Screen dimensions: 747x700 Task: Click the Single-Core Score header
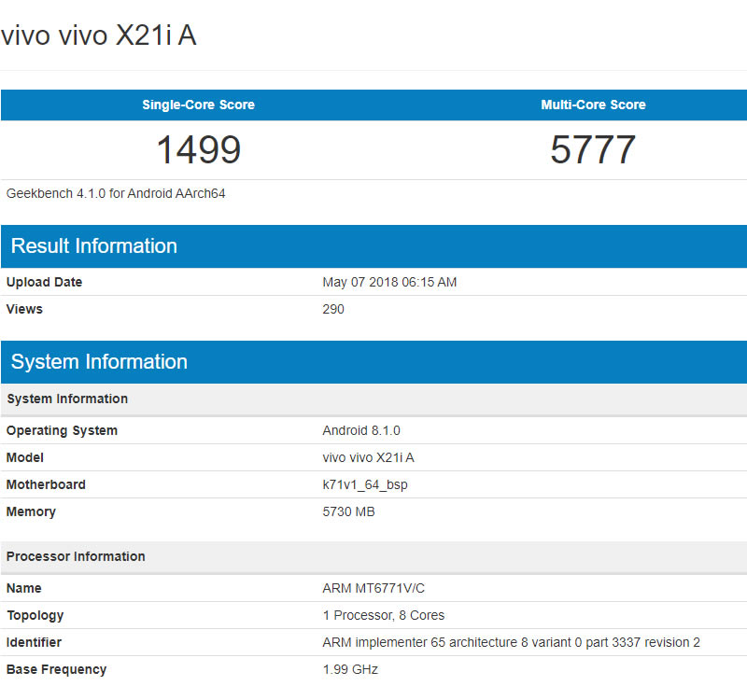pyautogui.click(x=198, y=105)
